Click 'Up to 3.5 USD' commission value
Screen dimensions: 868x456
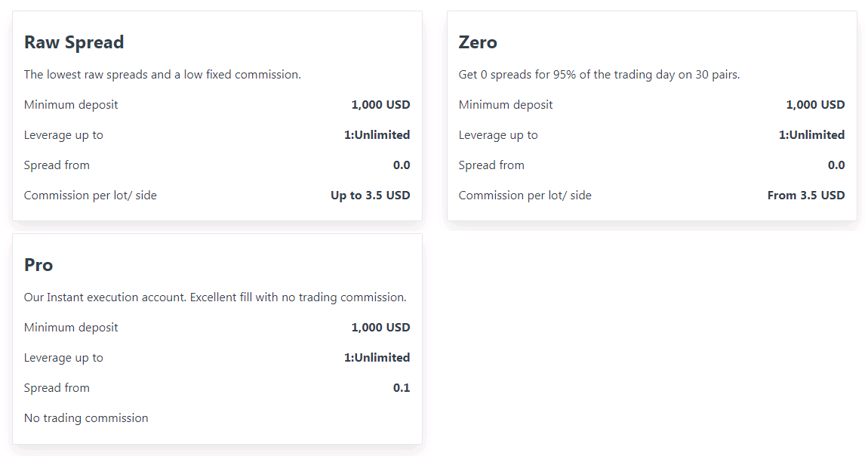371,196
